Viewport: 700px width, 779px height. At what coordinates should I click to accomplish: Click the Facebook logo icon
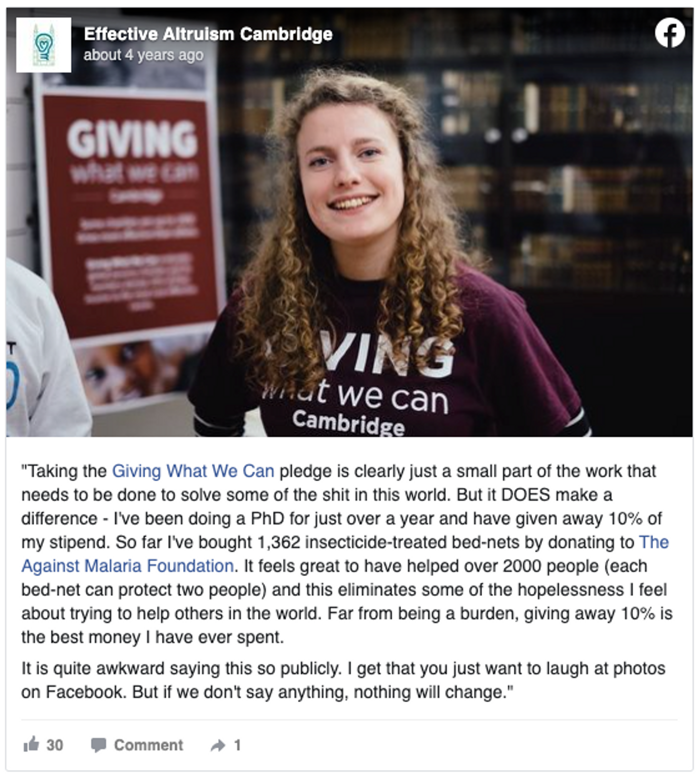pyautogui.click(x=670, y=33)
